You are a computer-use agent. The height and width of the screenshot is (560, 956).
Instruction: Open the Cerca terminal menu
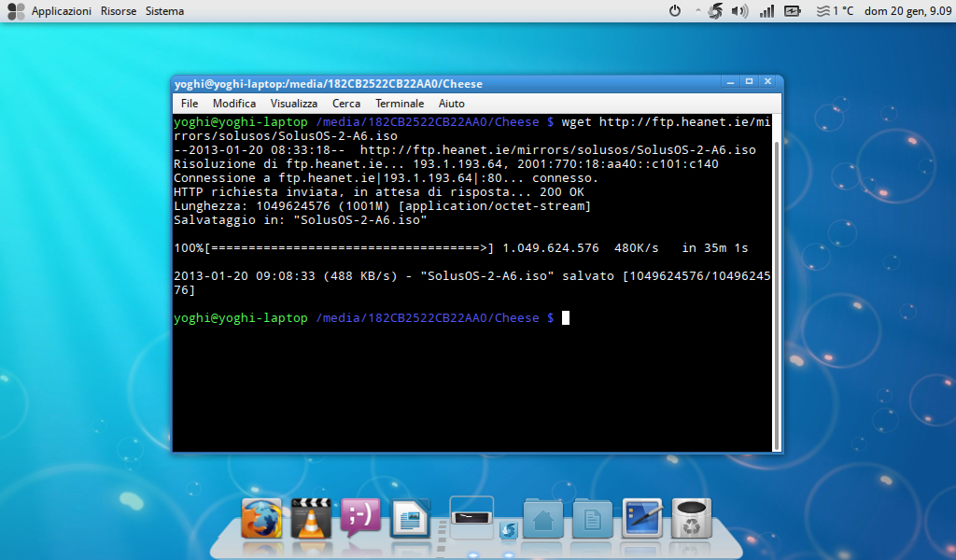[346, 104]
